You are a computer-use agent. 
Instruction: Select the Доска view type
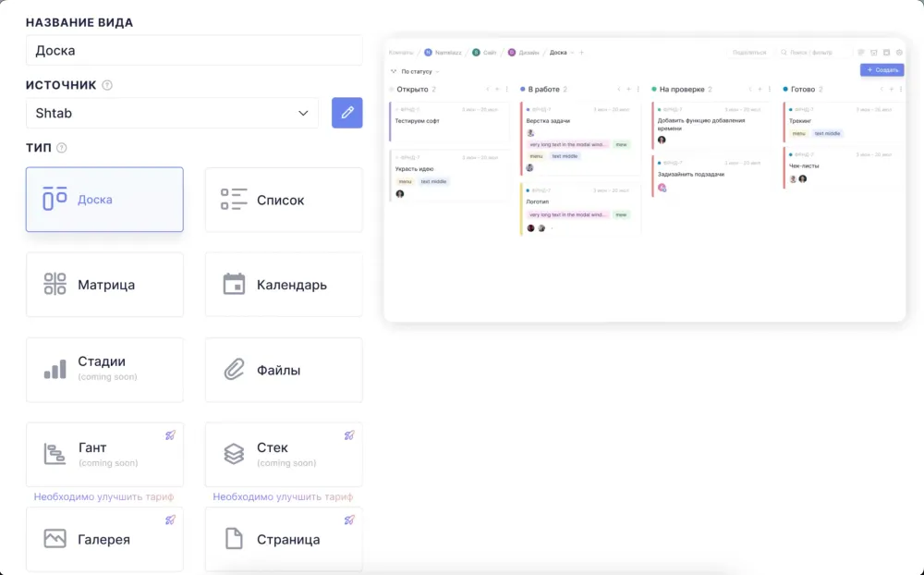coord(104,200)
